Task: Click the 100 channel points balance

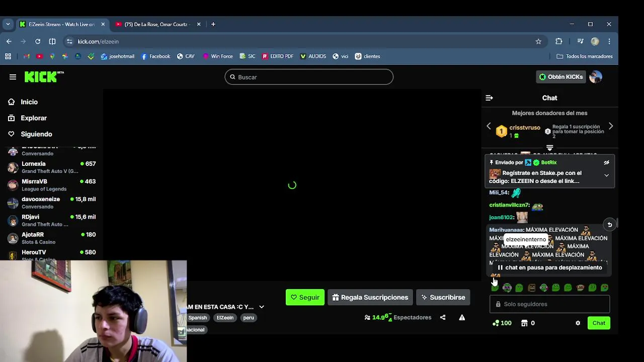Action: [502, 323]
